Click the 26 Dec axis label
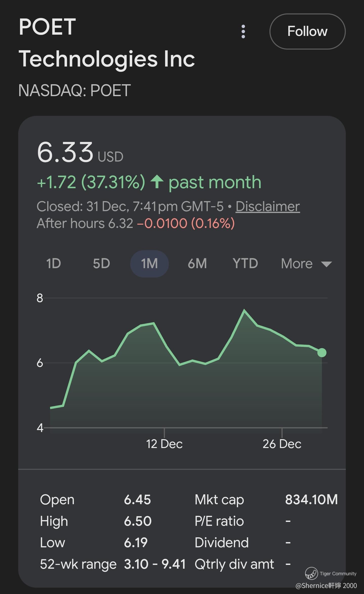364x594 pixels. 282,444
